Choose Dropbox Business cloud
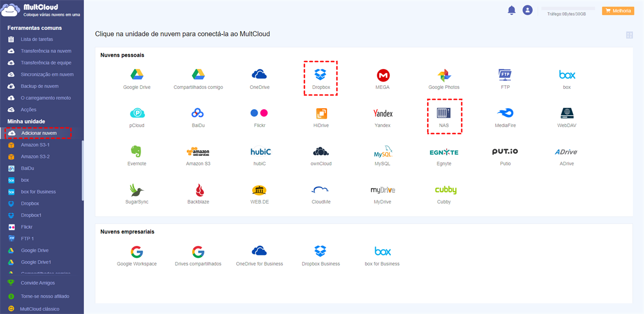Viewport: 644px width, 314px height. [320, 252]
